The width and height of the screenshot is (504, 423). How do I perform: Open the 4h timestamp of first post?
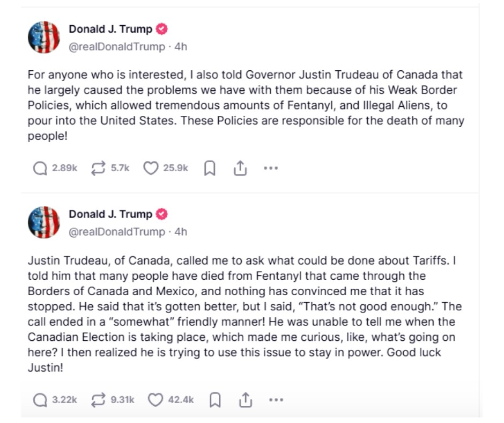(181, 47)
